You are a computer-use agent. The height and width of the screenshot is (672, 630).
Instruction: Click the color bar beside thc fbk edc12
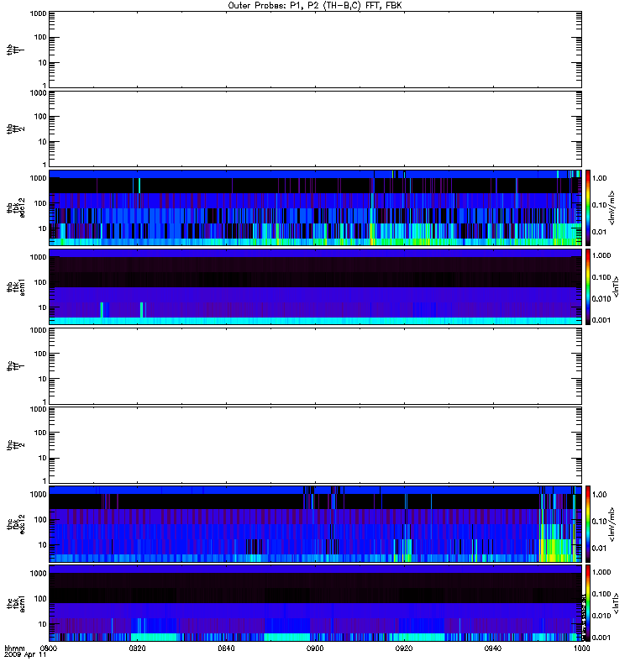(x=588, y=524)
